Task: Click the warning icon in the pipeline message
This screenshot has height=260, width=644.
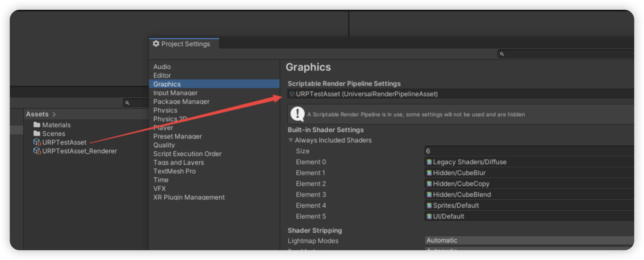Action: click(297, 114)
